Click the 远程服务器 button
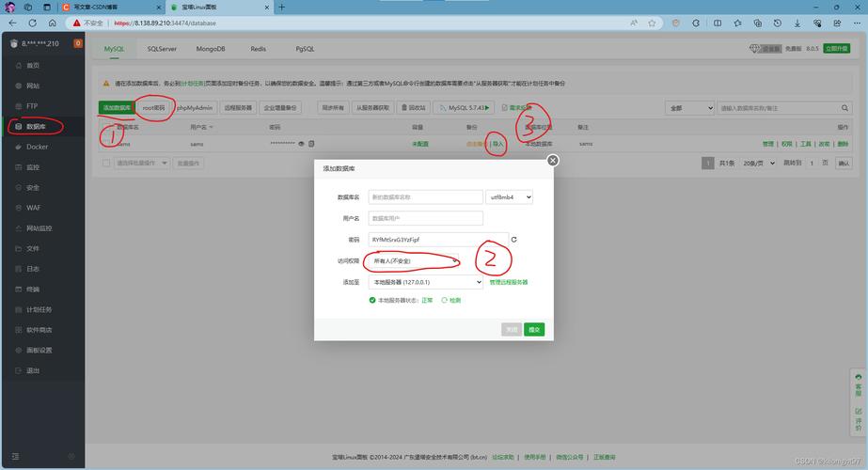Image resolution: width=868 pixels, height=470 pixels. [238, 108]
